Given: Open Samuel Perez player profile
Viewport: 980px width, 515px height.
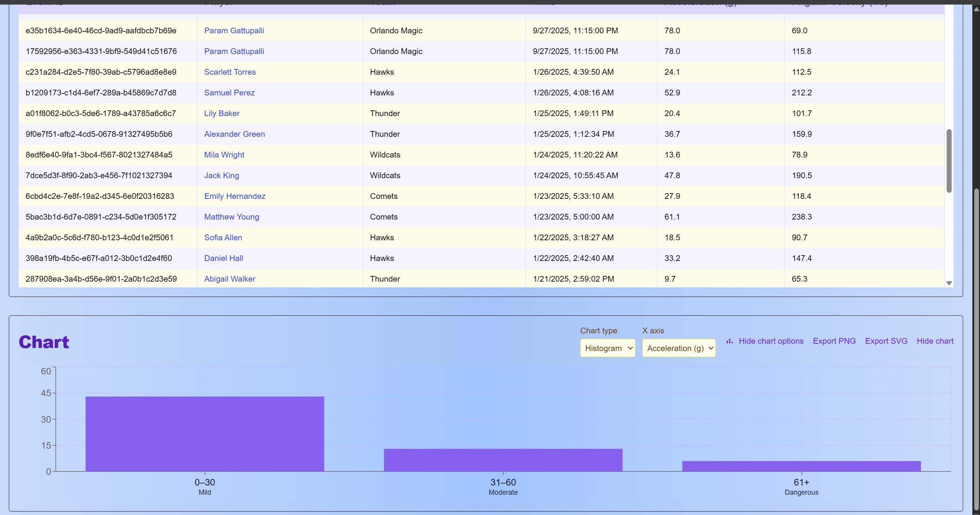Looking at the screenshot, I should tap(229, 93).
